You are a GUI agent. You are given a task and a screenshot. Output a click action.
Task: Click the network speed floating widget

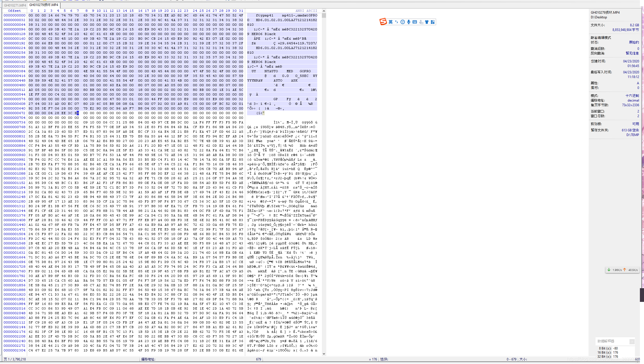pyautogui.click(x=623, y=270)
